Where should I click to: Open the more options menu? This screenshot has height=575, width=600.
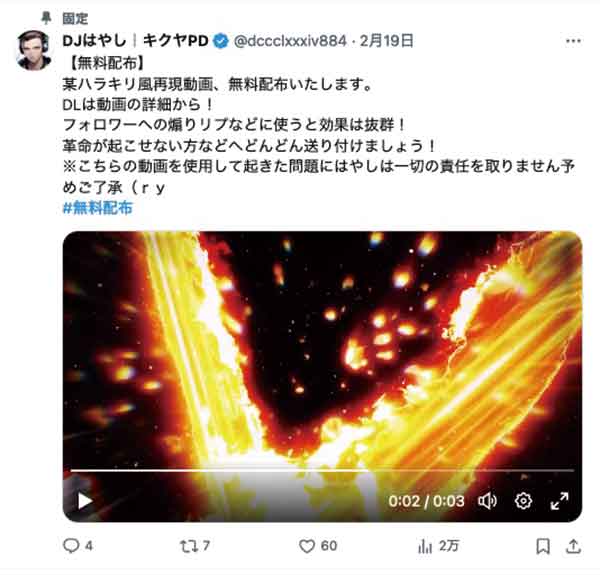pyautogui.click(x=573, y=41)
